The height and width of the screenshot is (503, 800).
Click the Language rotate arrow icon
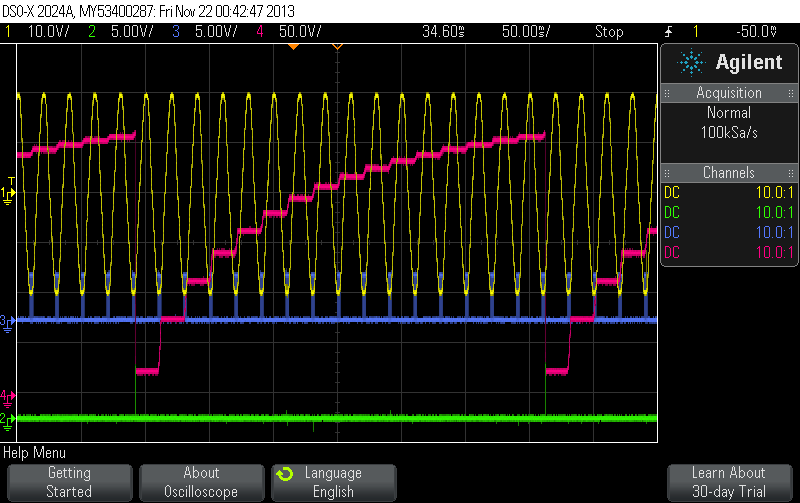tap(285, 474)
